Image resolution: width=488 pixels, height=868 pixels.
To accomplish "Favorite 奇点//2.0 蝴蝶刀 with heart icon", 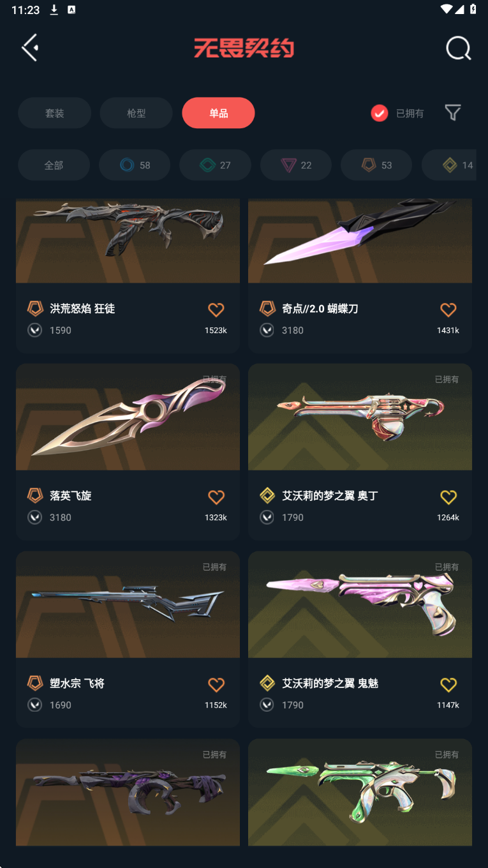I will pyautogui.click(x=448, y=310).
